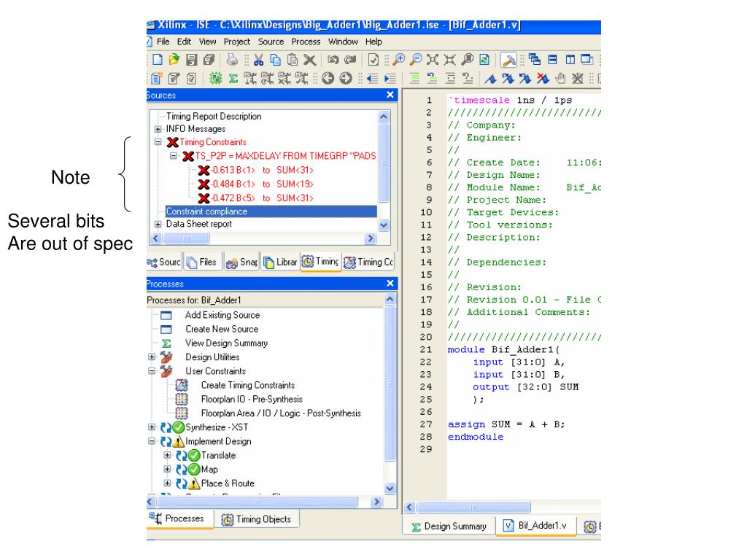Click the Forward arrow circle icon

click(345, 78)
